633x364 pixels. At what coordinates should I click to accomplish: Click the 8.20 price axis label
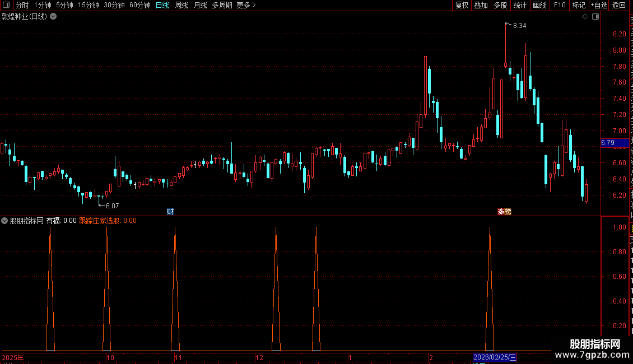619,34
